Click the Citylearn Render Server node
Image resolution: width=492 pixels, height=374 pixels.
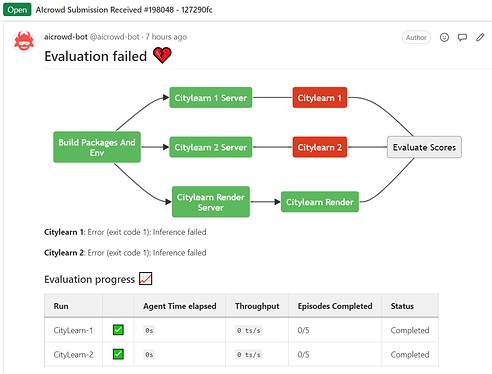211,202
